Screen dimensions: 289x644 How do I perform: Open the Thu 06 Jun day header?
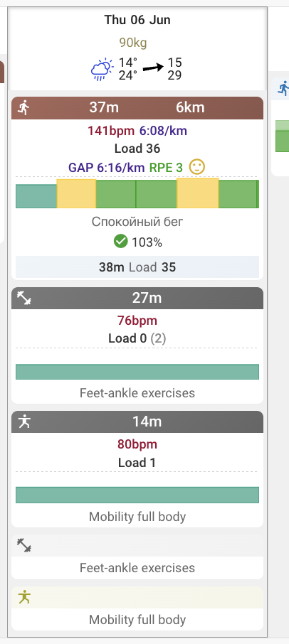(137, 20)
